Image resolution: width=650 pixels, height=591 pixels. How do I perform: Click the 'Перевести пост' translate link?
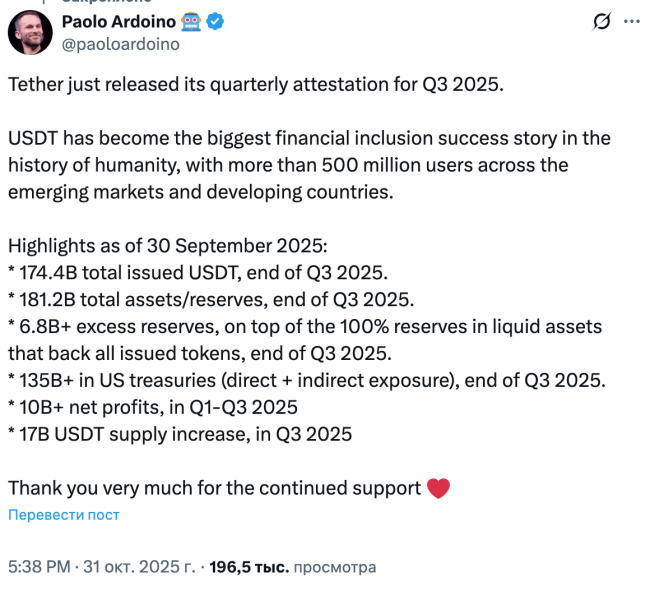pos(64,514)
